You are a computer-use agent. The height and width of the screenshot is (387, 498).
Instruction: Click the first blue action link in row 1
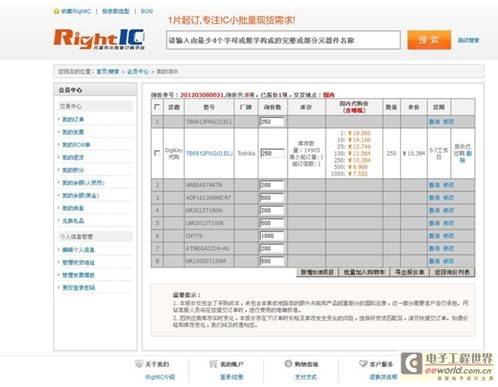(x=434, y=122)
